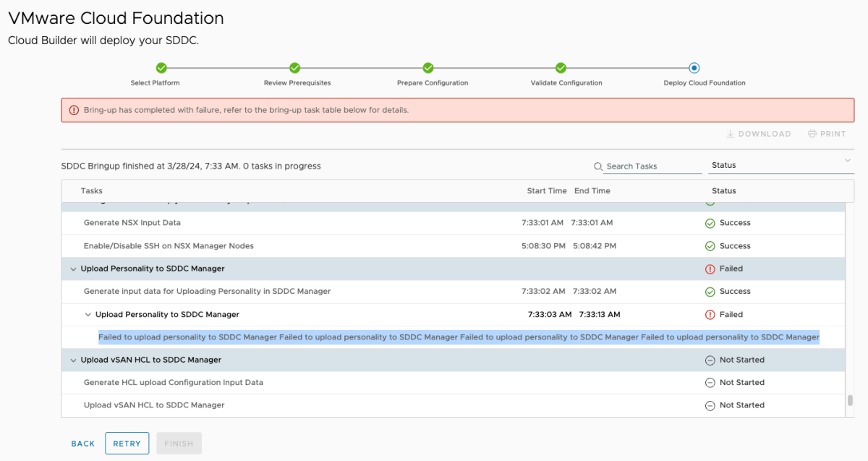
Task: Click the Status column header in the table
Action: [x=724, y=191]
